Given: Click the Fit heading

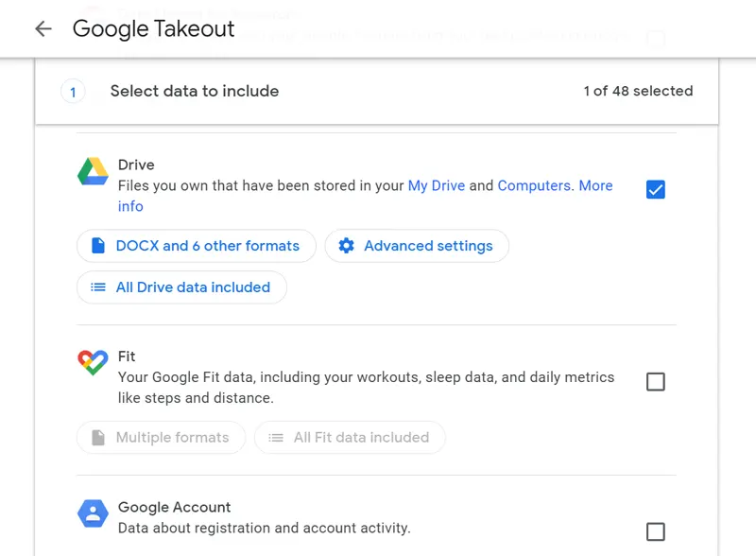Looking at the screenshot, I should pos(127,356).
